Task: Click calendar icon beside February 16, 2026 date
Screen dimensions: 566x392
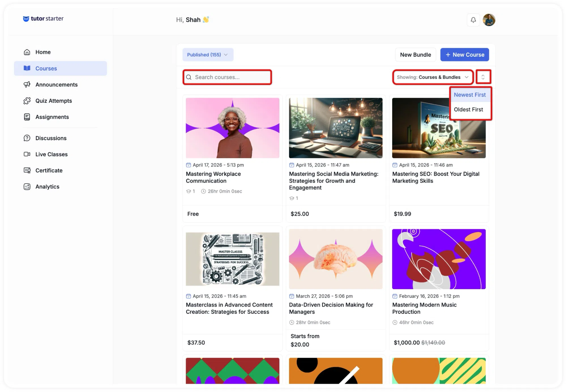Action: coord(395,296)
